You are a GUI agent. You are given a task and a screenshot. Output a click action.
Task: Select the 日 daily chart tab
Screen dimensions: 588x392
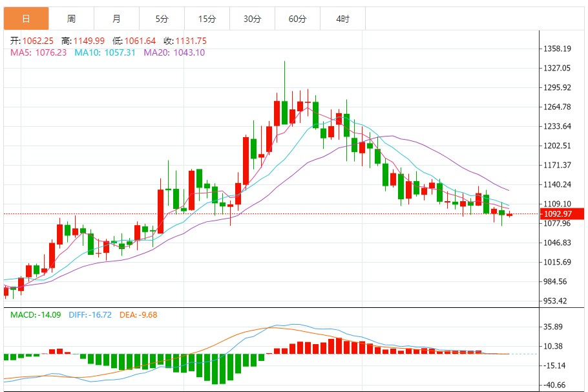click(x=26, y=18)
